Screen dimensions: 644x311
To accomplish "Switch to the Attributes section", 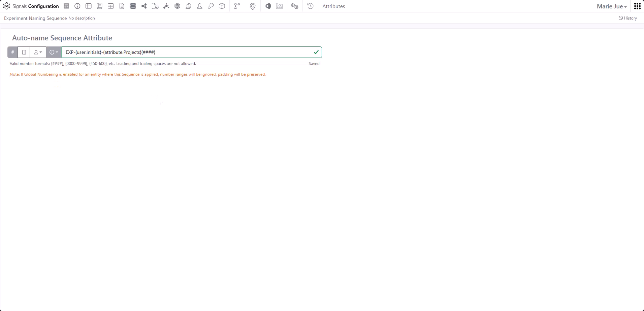I will tap(333, 6).
